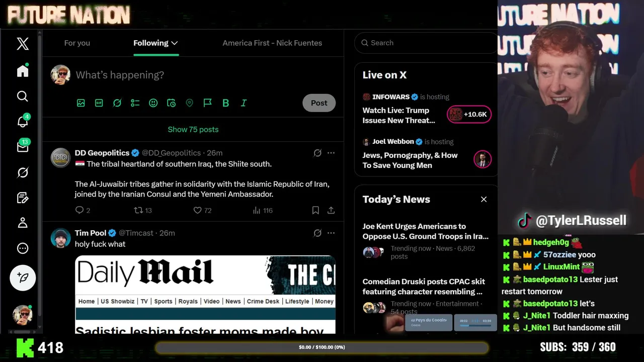Tag location icon in composer
Image resolution: width=644 pixels, height=362 pixels.
click(190, 103)
